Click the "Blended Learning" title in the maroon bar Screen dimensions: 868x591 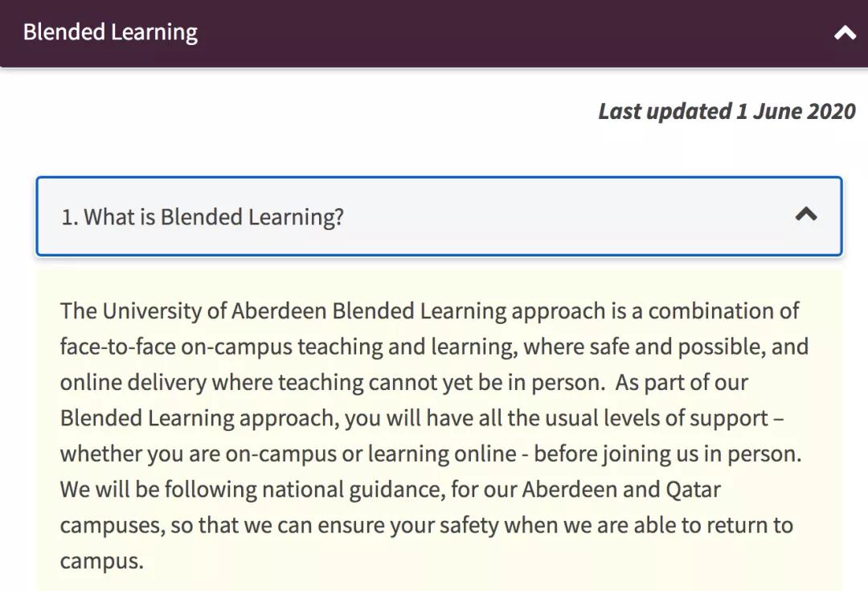tap(110, 33)
